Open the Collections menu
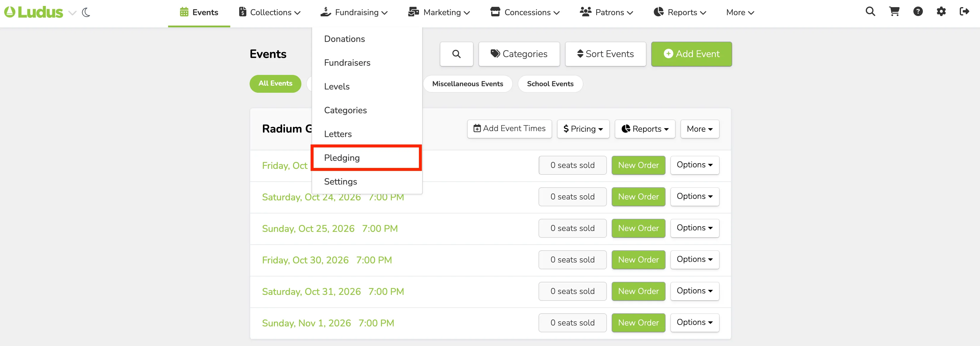Viewport: 980px width, 346px height. coord(269,12)
